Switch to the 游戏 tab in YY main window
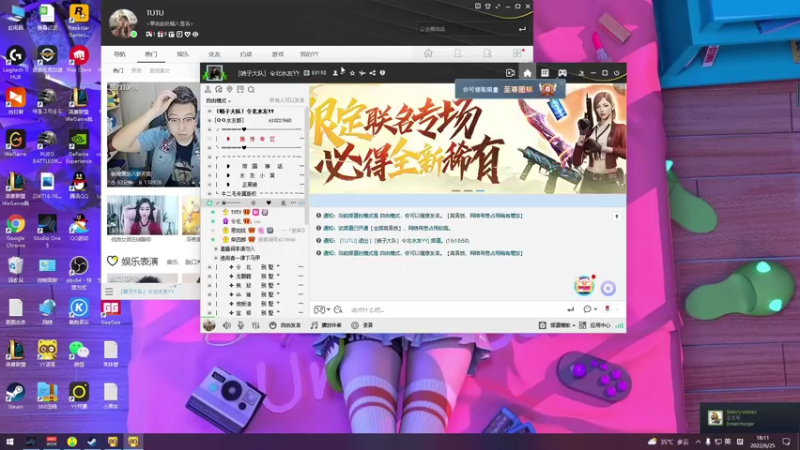Image resolution: width=800 pixels, height=450 pixels. point(278,54)
